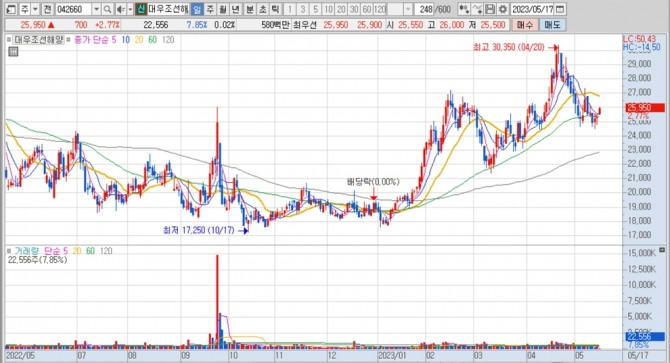
Task: Expand the minute interval dropdown after 120
Action: pyautogui.click(x=408, y=9)
